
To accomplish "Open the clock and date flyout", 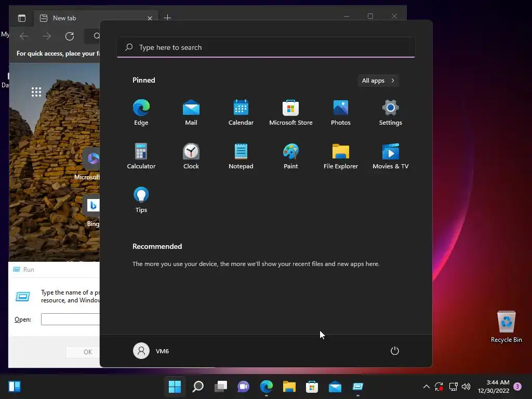I will click(494, 387).
